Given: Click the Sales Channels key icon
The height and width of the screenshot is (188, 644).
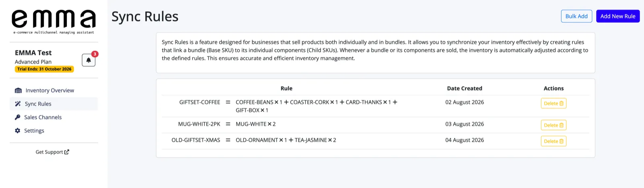Looking at the screenshot, I should [x=17, y=117].
